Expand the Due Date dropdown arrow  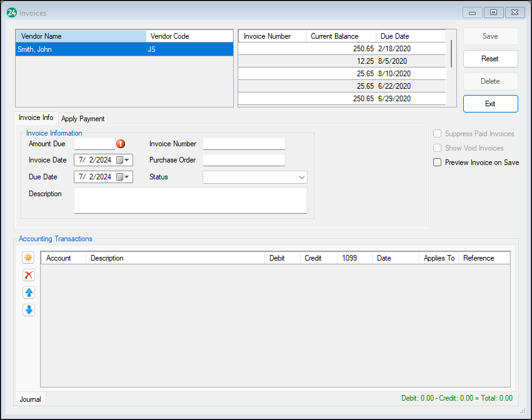pos(127,177)
